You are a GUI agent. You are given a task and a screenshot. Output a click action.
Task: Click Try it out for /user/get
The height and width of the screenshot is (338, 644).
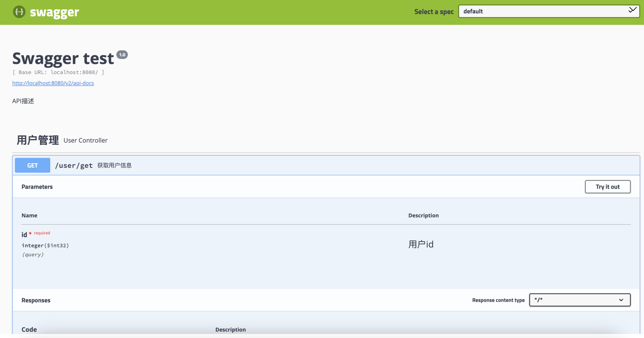(x=608, y=187)
